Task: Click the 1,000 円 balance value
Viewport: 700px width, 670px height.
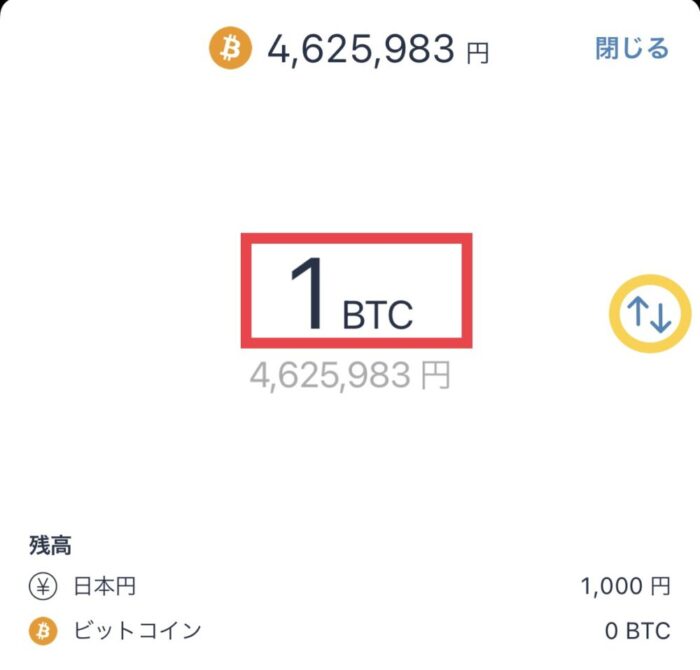Action: pyautogui.click(x=625, y=586)
